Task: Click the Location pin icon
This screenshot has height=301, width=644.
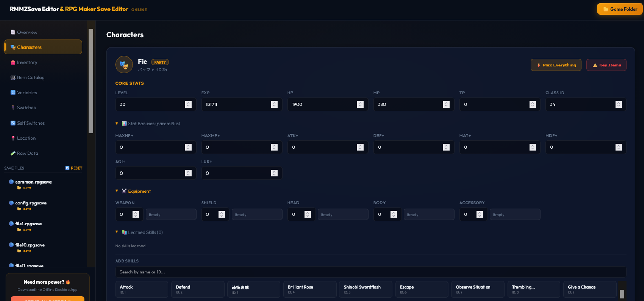Action: click(13, 138)
